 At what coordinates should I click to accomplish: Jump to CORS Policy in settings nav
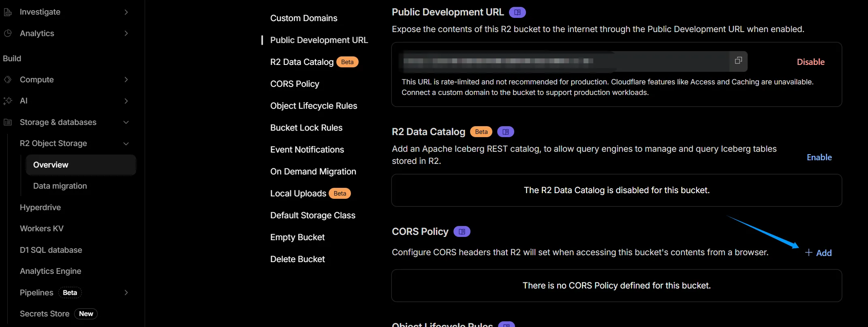tap(295, 84)
